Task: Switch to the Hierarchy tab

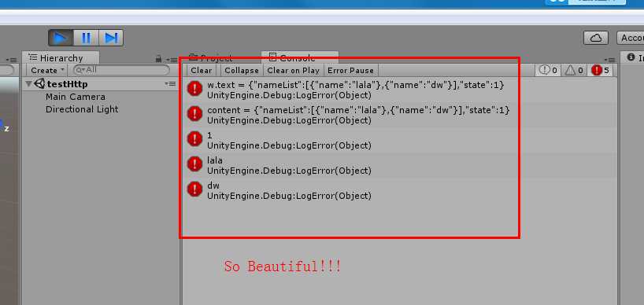Action: click(x=61, y=58)
